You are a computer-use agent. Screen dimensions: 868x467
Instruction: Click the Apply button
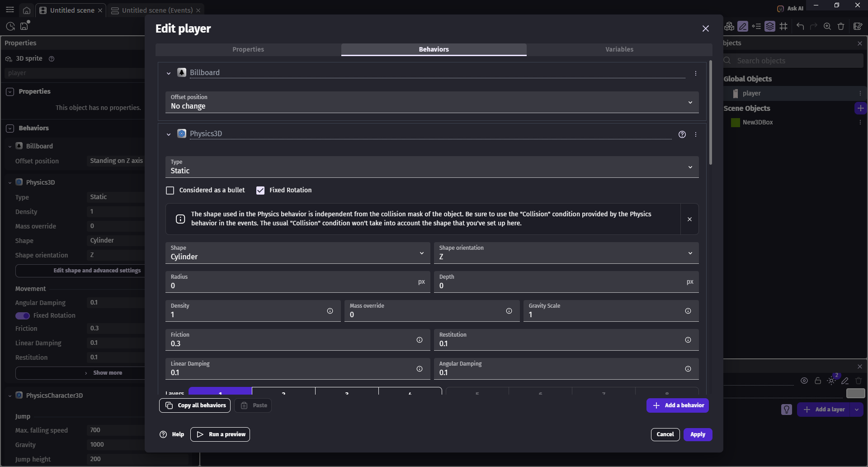[698, 434]
